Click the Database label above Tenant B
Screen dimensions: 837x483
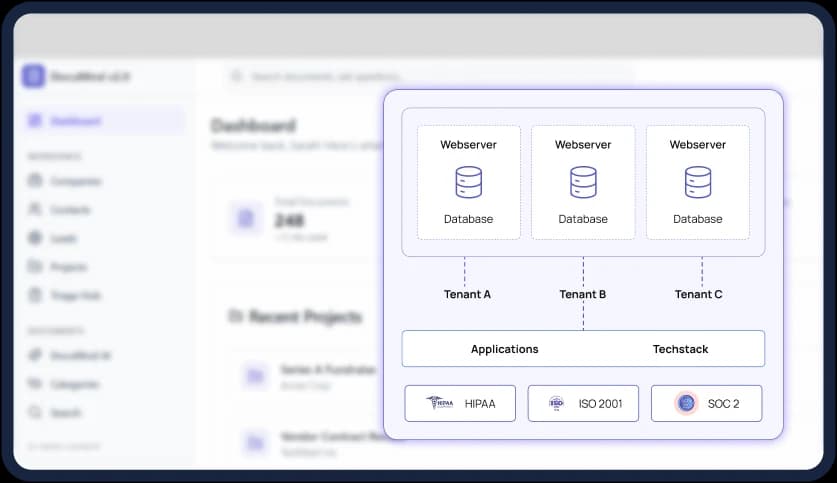coord(583,219)
